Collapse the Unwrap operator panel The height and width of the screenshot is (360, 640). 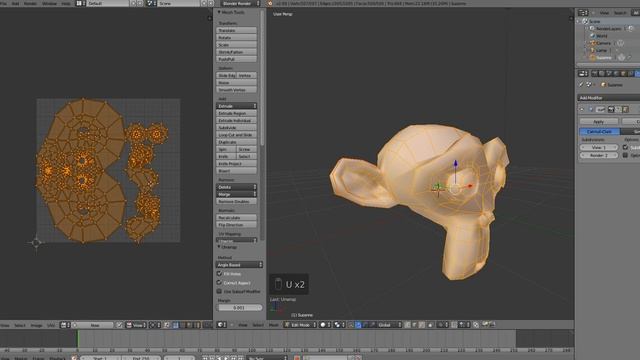pyautogui.click(x=227, y=247)
